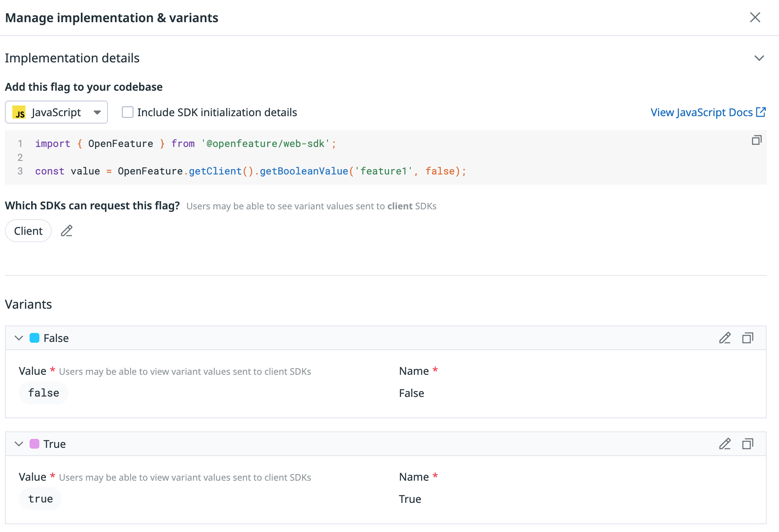
Task: Click the true value field
Action: (x=41, y=499)
